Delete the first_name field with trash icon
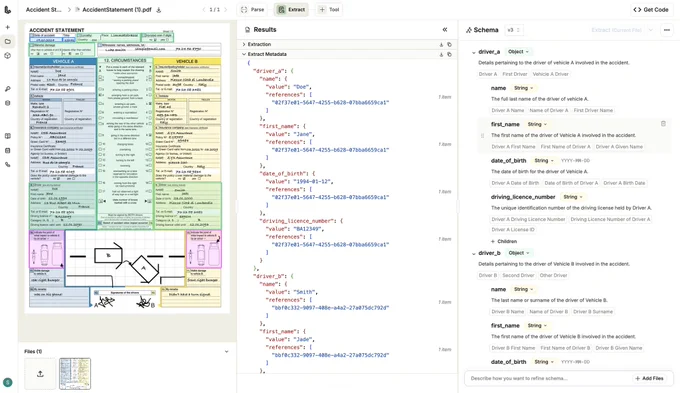Screen dimensions: 680x393 point(663,124)
